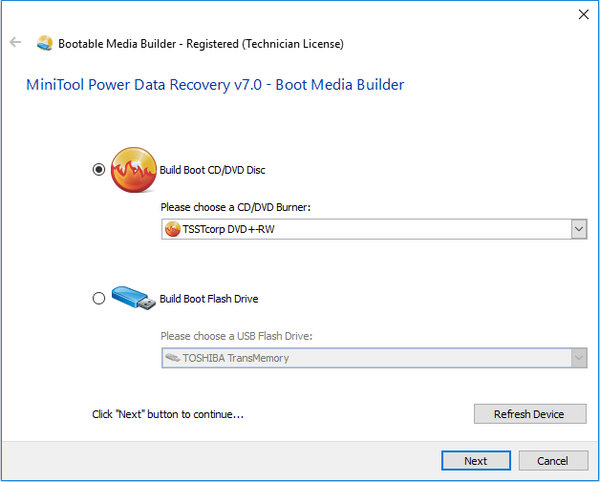600x482 pixels.
Task: Close the Bootable Media Builder window
Action: [x=584, y=15]
